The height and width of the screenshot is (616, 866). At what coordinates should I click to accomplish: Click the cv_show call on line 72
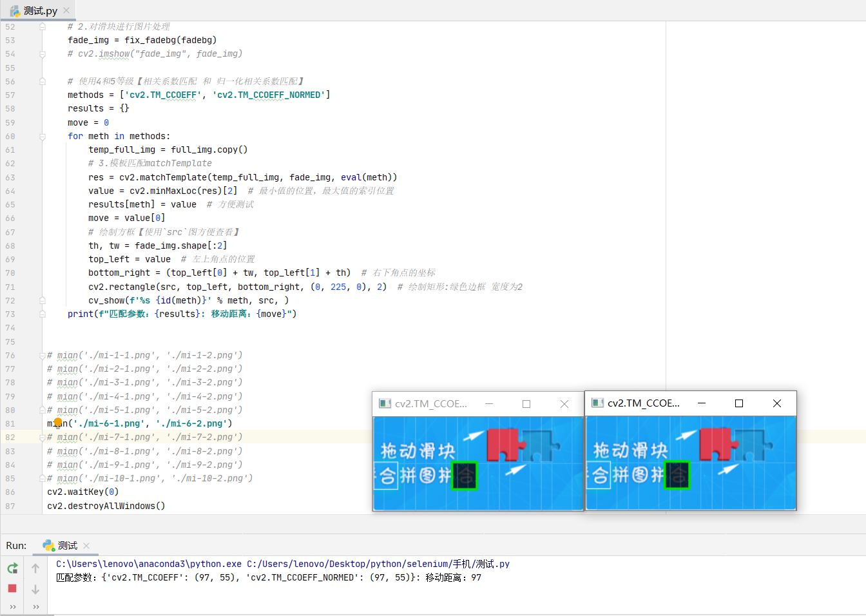[188, 300]
